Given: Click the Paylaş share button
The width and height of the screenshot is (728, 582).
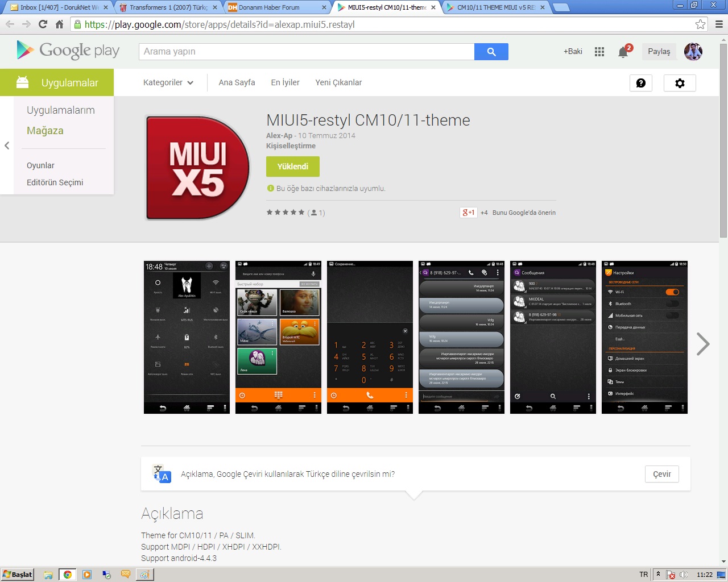Looking at the screenshot, I should point(659,52).
